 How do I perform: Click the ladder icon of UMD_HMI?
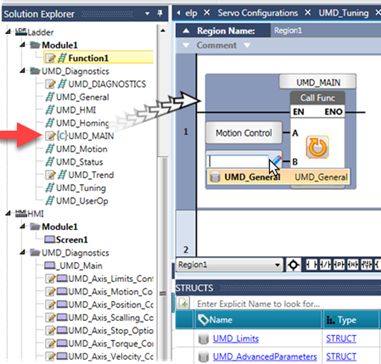(x=50, y=110)
